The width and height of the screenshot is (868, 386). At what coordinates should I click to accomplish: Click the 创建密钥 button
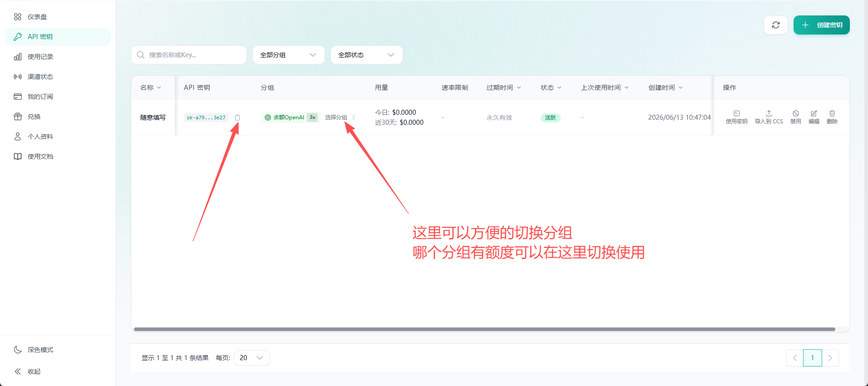(821, 25)
